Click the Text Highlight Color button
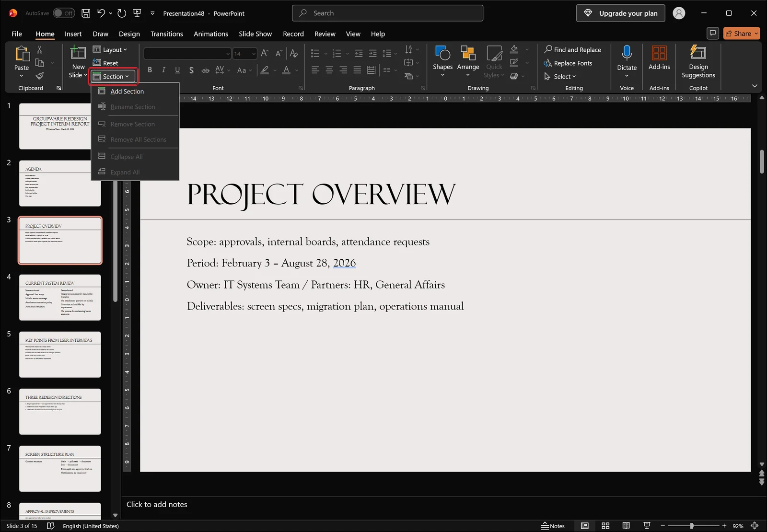The width and height of the screenshot is (767, 532). point(265,70)
